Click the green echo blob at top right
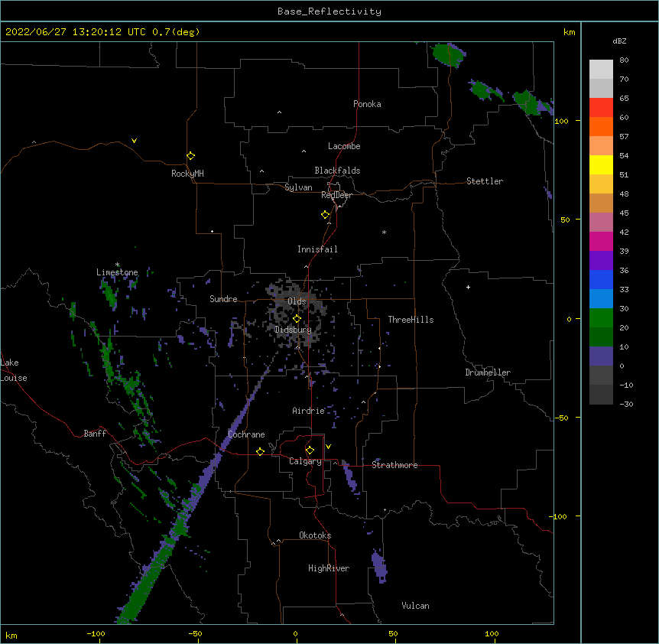This screenshot has height=644, width=659. [x=449, y=54]
